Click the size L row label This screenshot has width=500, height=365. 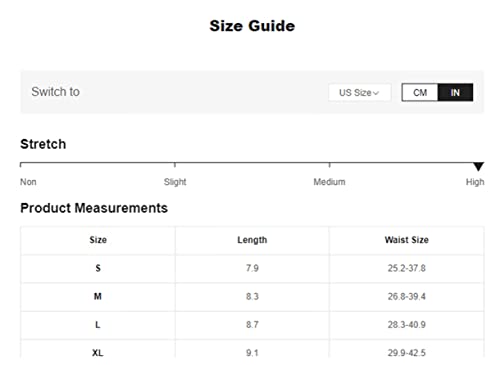tap(98, 325)
